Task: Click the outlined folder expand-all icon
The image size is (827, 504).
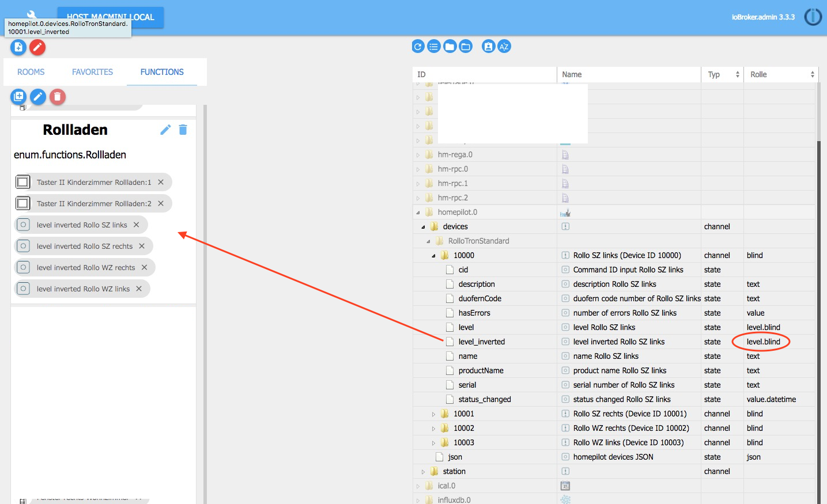Action: click(466, 47)
